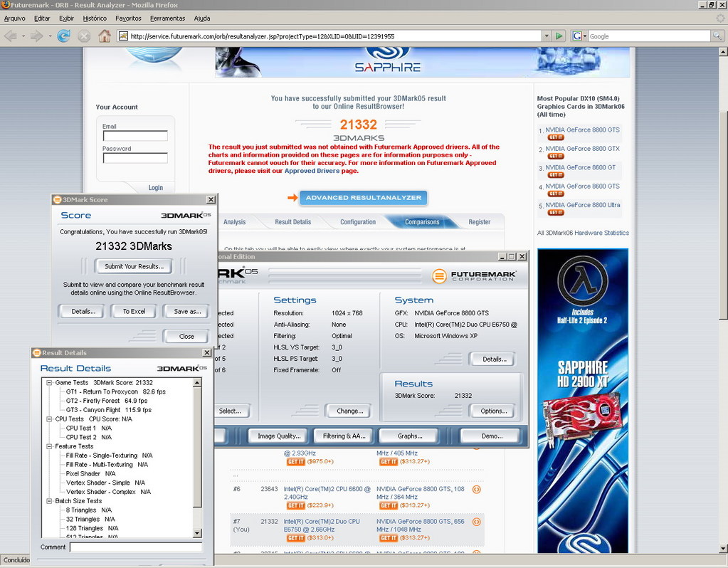Open the Ferramentas menu
Viewport: 728px width, 568px height.
[168, 18]
